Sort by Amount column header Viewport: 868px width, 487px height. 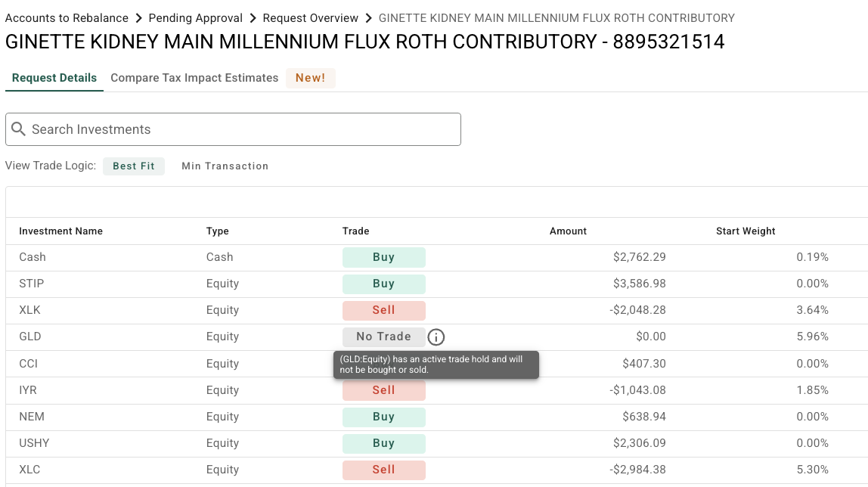[568, 231]
